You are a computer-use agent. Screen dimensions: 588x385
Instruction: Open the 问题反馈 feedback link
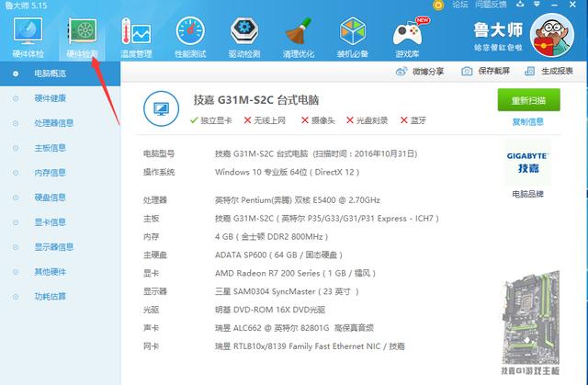click(x=491, y=5)
